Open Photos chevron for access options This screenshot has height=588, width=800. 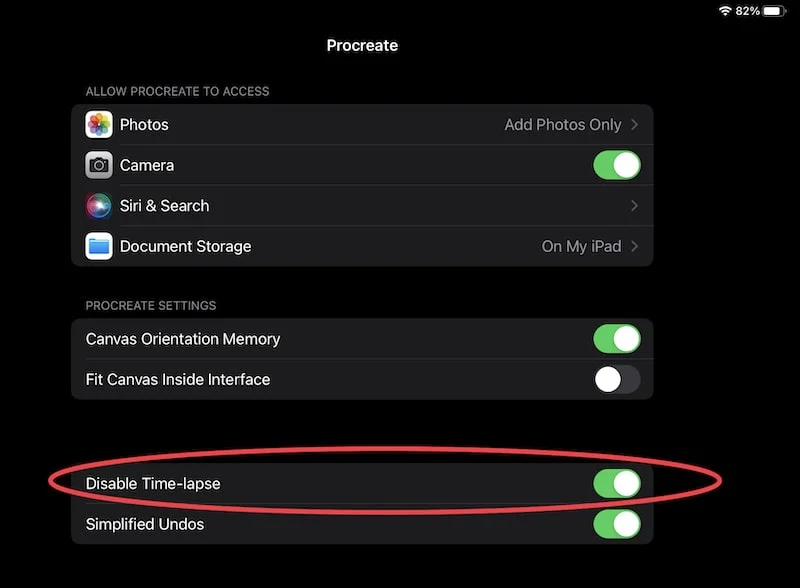point(634,125)
